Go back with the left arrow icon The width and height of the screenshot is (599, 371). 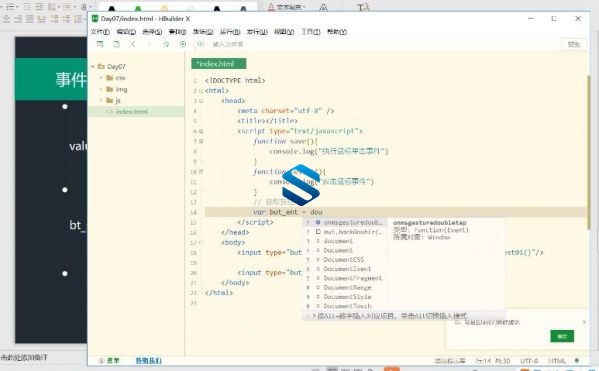tap(133, 44)
